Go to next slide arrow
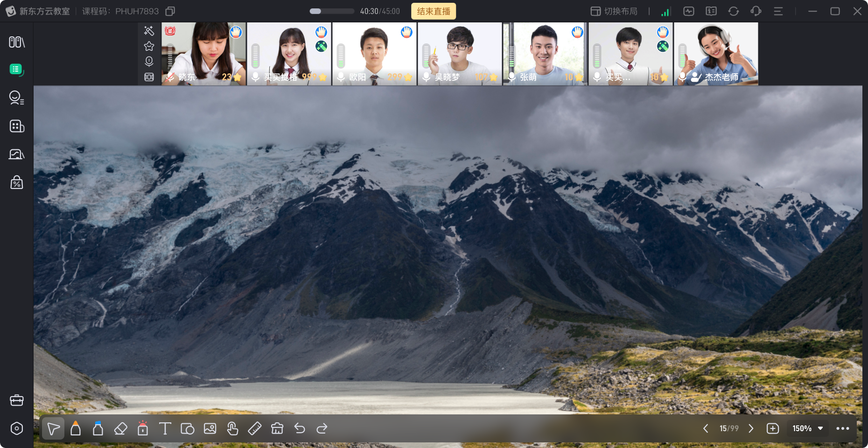The height and width of the screenshot is (448, 868). point(751,428)
